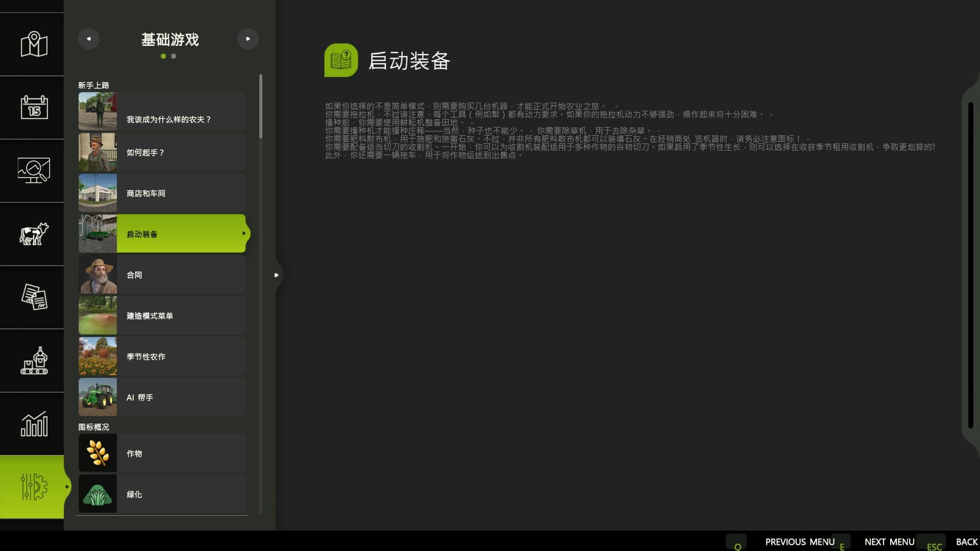Open the animals cow icon

click(x=34, y=234)
